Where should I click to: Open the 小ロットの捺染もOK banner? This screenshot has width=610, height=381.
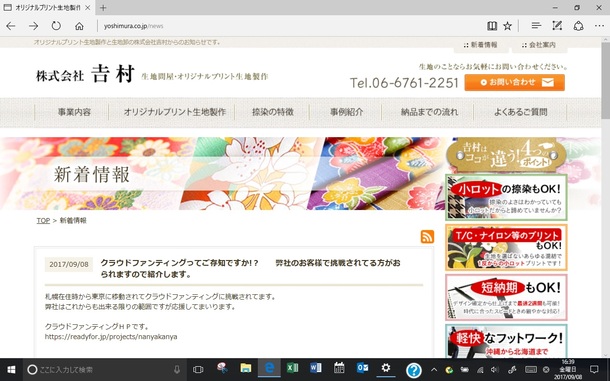click(506, 197)
